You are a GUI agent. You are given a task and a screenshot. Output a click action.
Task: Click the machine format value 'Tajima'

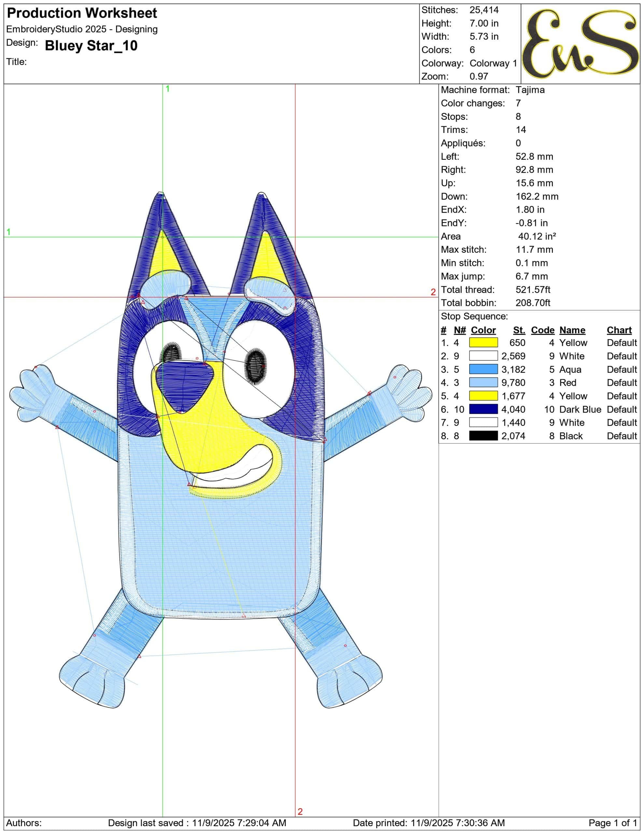(x=530, y=90)
